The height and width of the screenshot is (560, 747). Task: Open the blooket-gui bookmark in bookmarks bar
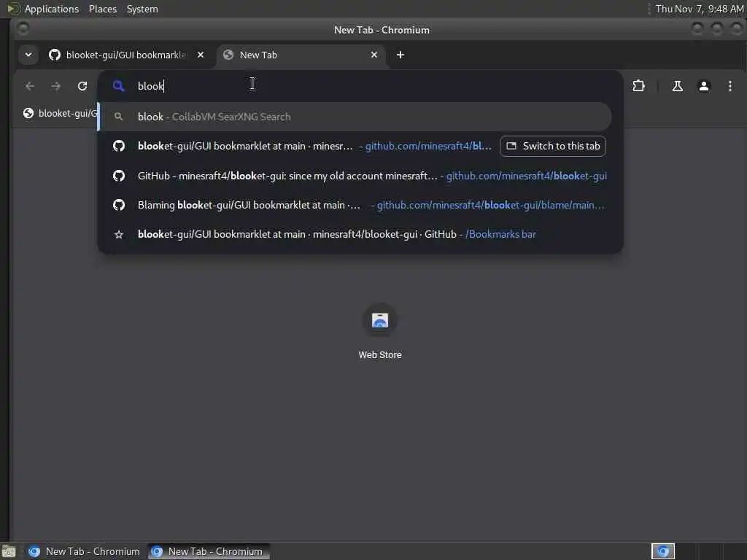click(x=60, y=113)
